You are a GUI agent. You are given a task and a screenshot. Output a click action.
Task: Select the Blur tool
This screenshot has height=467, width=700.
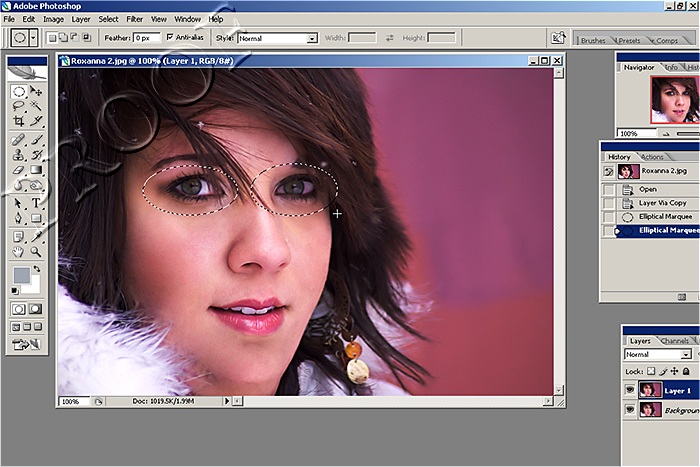[18, 184]
